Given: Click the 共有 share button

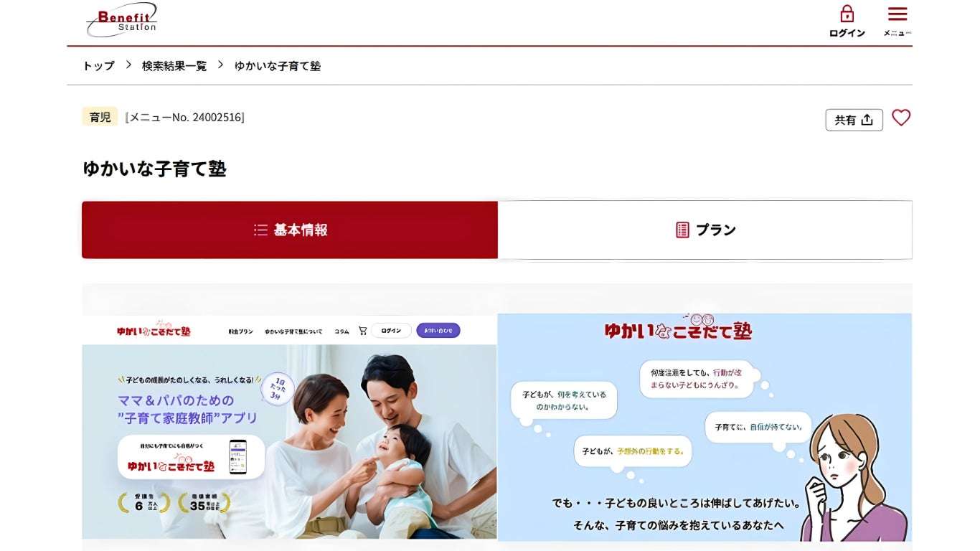Looking at the screenshot, I should pyautogui.click(x=854, y=120).
